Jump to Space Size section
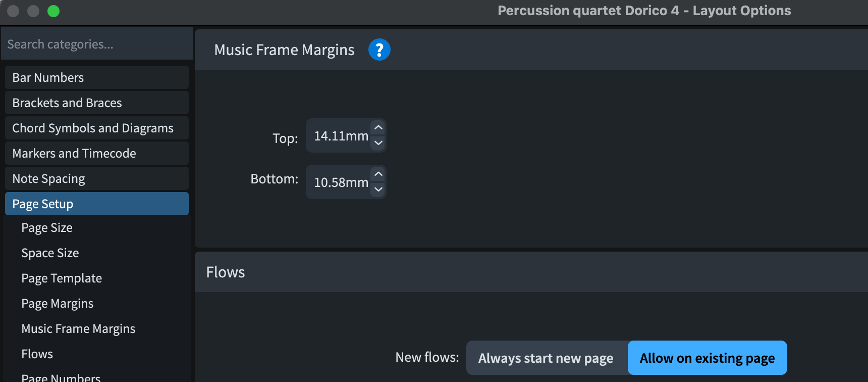Screen dimensions: 868x382 pyautogui.click(x=50, y=253)
